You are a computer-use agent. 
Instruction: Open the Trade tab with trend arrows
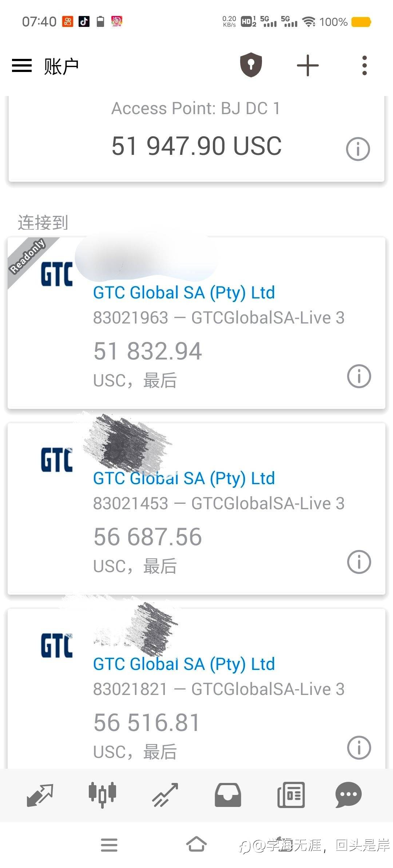[x=165, y=795]
